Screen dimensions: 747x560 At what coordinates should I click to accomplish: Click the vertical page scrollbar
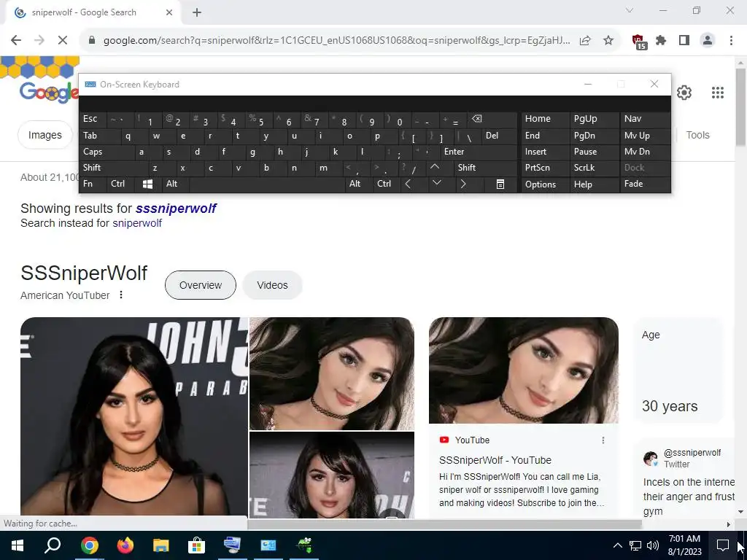740,107
